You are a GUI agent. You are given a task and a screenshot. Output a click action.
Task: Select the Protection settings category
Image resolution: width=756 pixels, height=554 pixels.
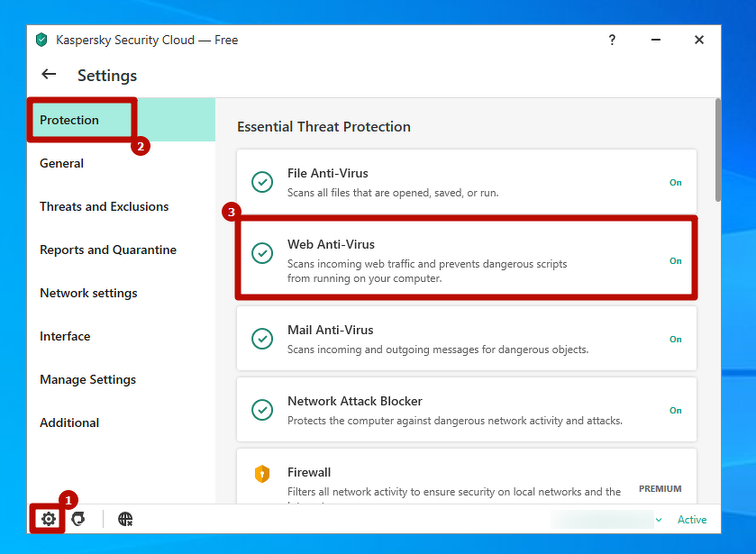tap(69, 120)
